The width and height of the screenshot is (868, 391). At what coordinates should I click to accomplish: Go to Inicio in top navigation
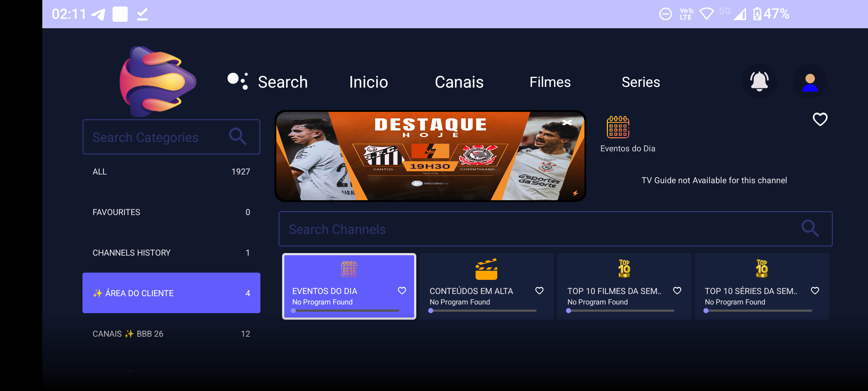tap(369, 82)
